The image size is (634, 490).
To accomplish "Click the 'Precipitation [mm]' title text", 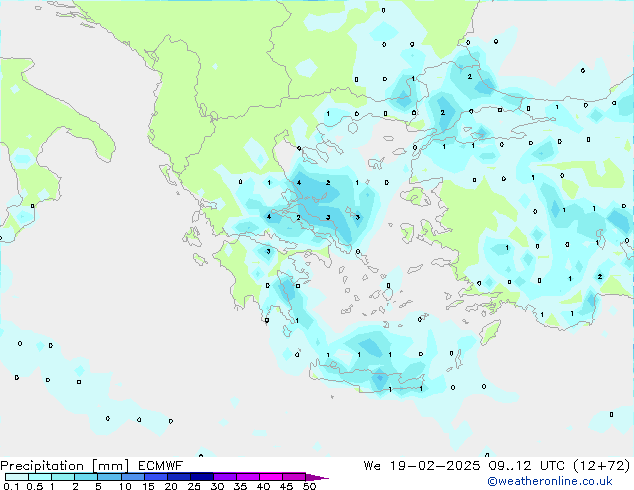I will pyautogui.click(x=65, y=466).
